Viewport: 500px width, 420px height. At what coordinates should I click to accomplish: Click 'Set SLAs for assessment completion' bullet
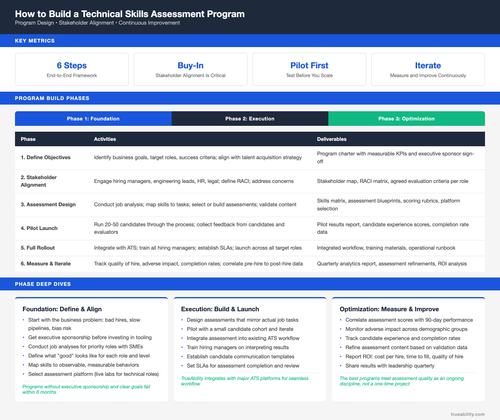243,366
